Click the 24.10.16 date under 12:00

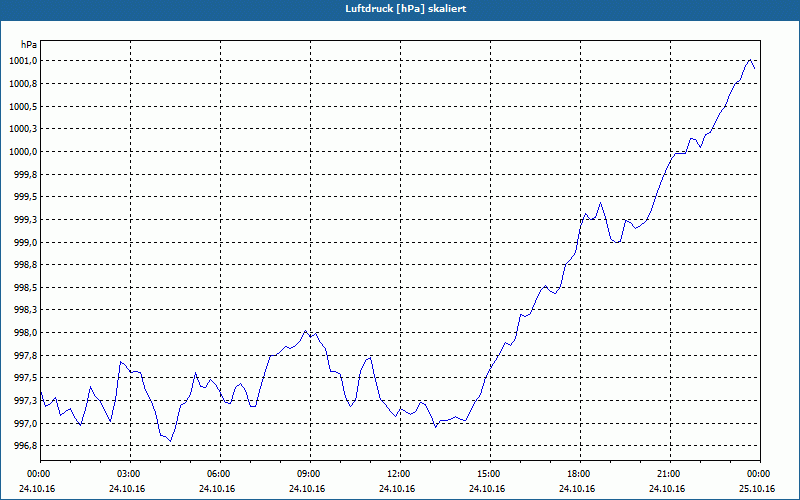coord(397,489)
